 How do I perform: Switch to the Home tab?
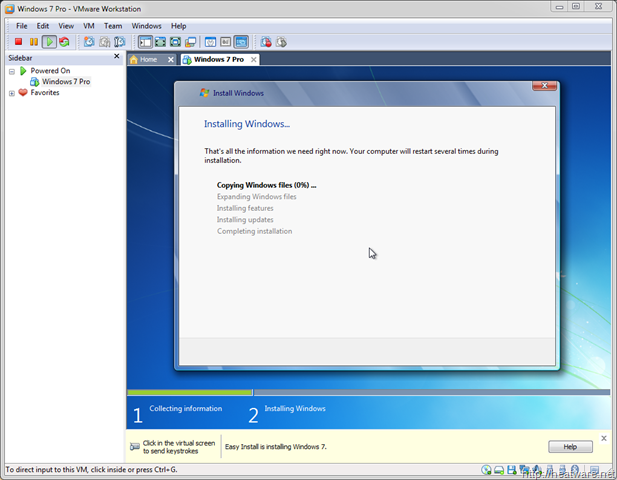click(x=144, y=60)
